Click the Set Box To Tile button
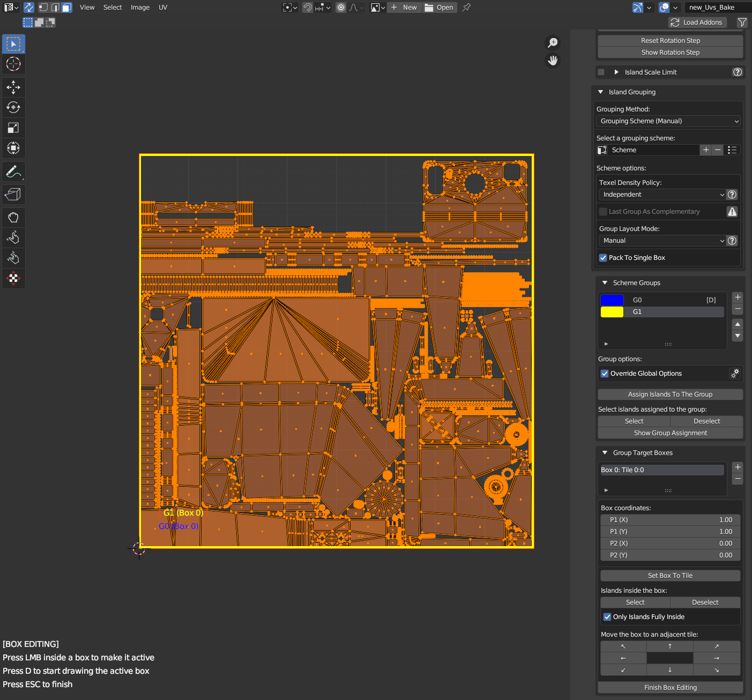 (x=671, y=576)
